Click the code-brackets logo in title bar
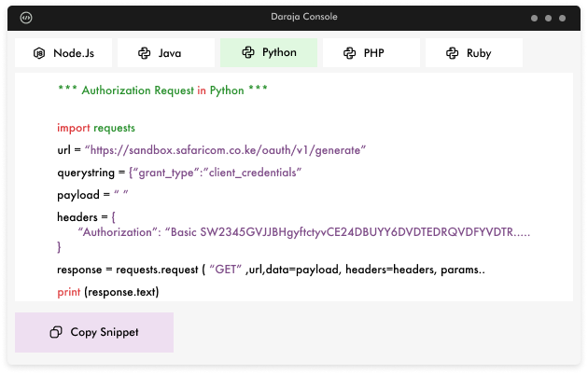 26,18
